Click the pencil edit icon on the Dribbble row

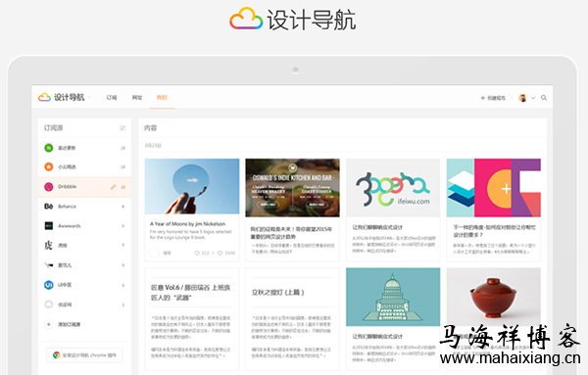coord(113,187)
